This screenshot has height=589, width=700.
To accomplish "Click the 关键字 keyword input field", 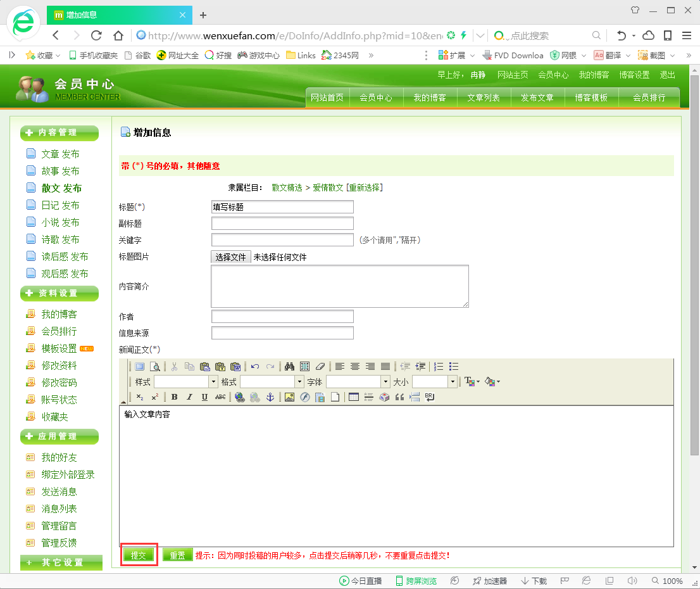I will [282, 240].
